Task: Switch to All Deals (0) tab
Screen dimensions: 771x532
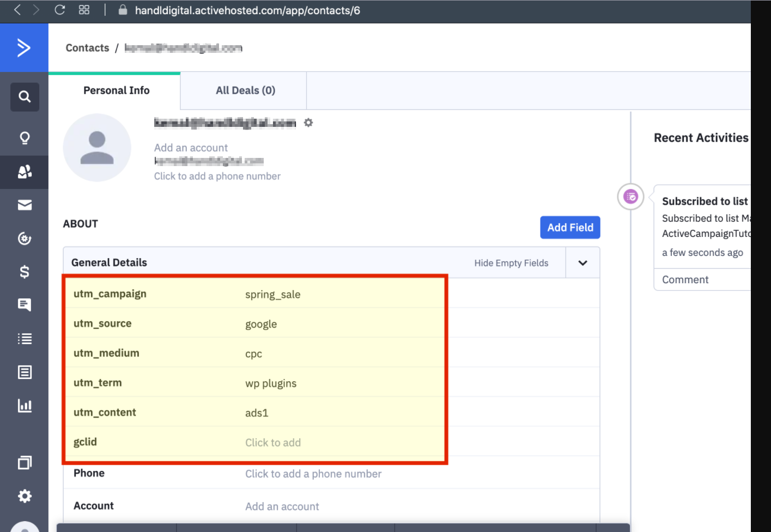Action: click(245, 91)
